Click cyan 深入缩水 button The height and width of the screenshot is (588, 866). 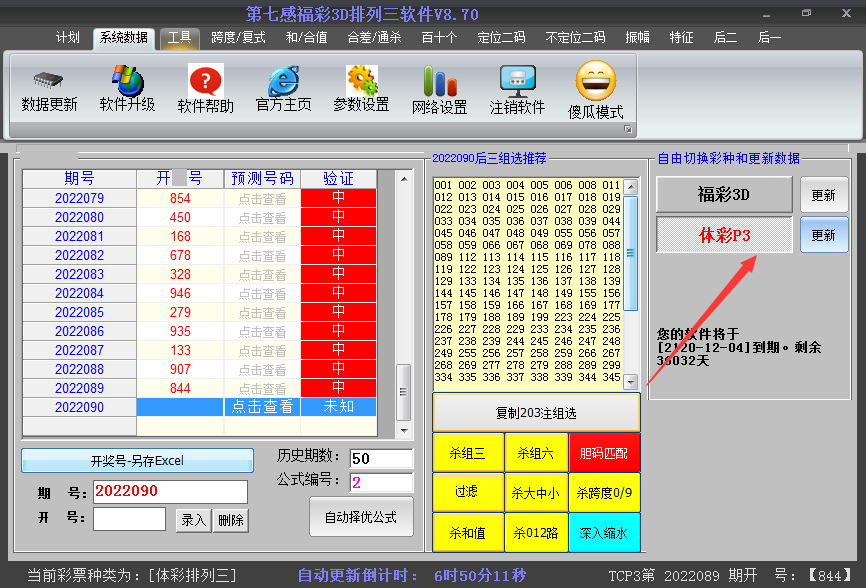[604, 532]
